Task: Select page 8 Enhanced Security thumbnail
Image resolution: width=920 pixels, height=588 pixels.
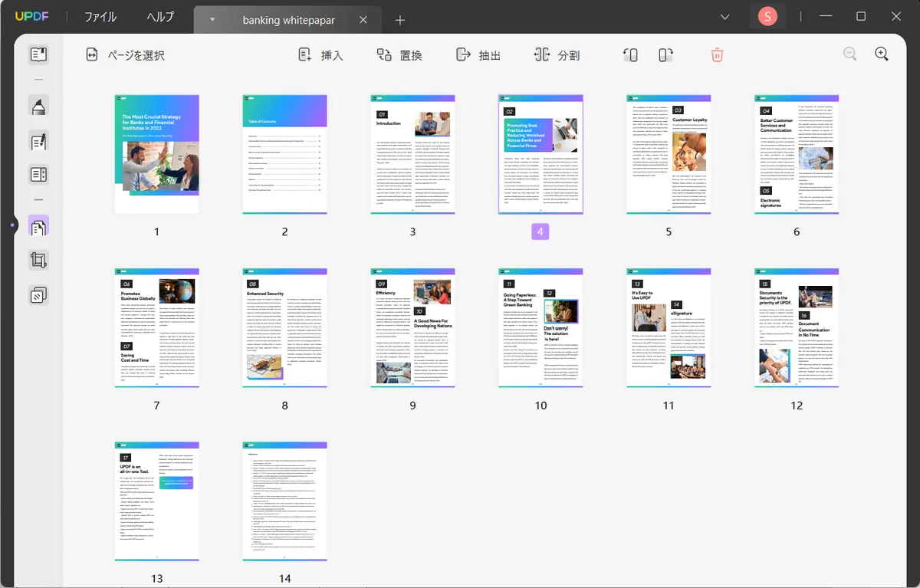Action: [x=284, y=327]
